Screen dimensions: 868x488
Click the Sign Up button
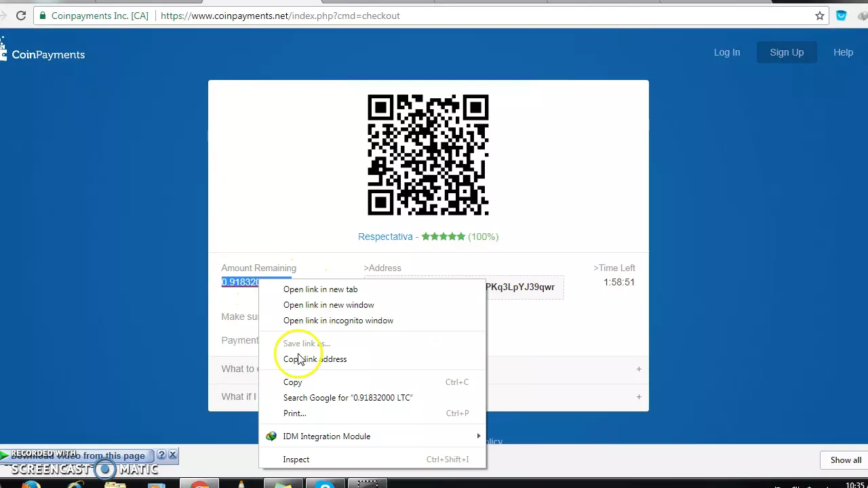pos(787,52)
